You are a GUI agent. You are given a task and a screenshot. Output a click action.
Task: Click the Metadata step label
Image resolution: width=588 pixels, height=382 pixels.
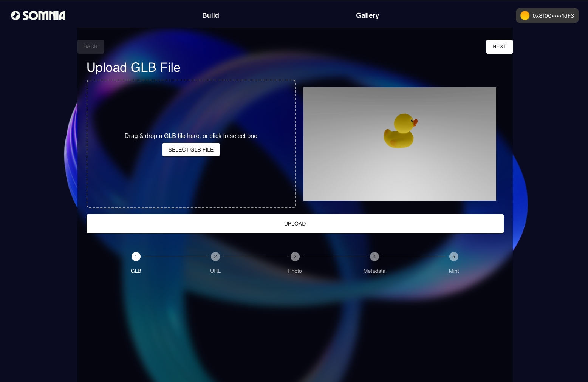pyautogui.click(x=374, y=271)
